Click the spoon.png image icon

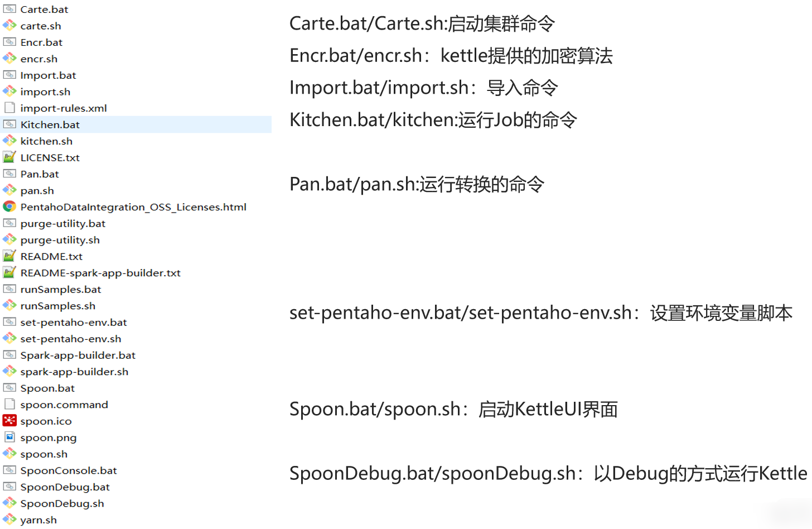(9, 437)
